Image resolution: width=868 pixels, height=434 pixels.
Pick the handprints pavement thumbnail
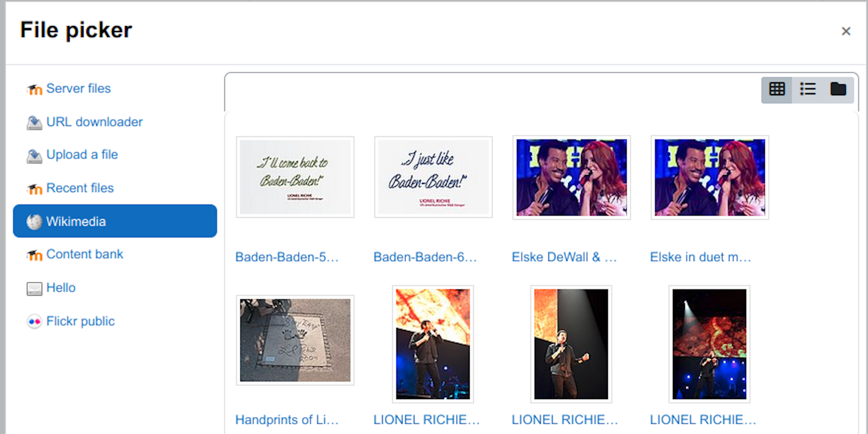pyautogui.click(x=295, y=340)
